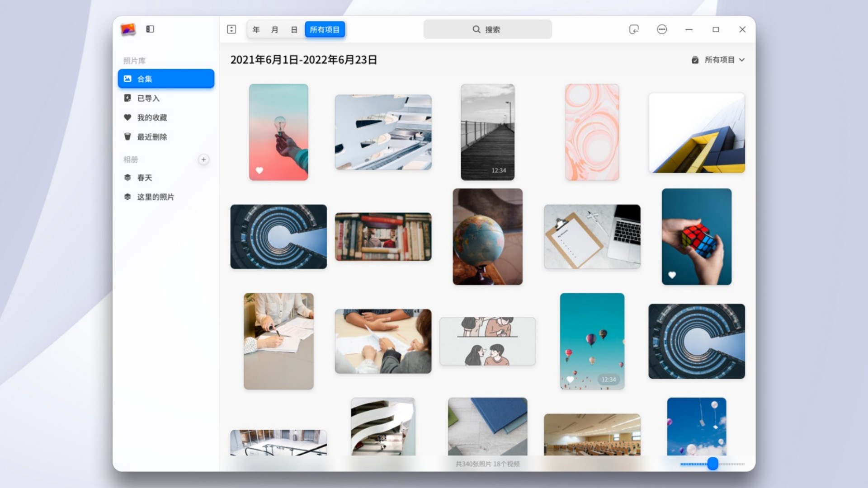Switch to the 月 month view tab

[274, 30]
